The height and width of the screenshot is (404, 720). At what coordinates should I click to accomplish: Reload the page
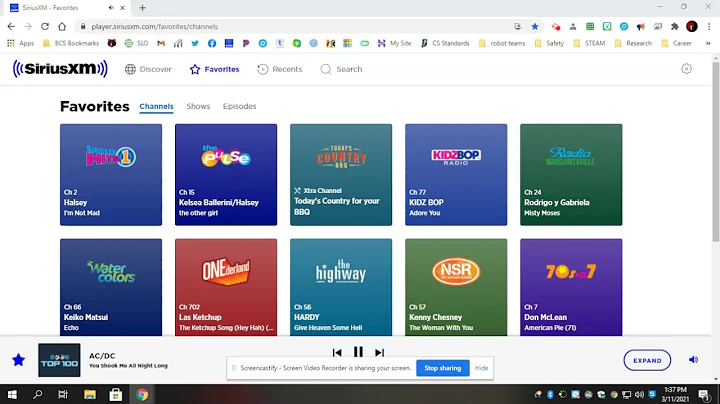(45, 27)
